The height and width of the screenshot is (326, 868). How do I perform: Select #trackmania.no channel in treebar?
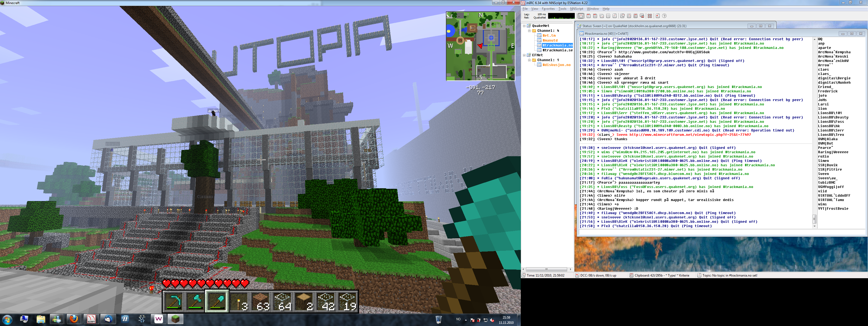(557, 45)
